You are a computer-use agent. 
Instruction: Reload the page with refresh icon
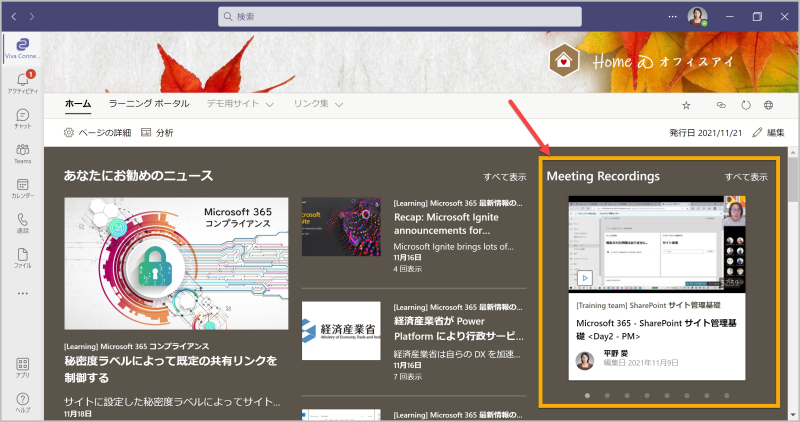746,105
